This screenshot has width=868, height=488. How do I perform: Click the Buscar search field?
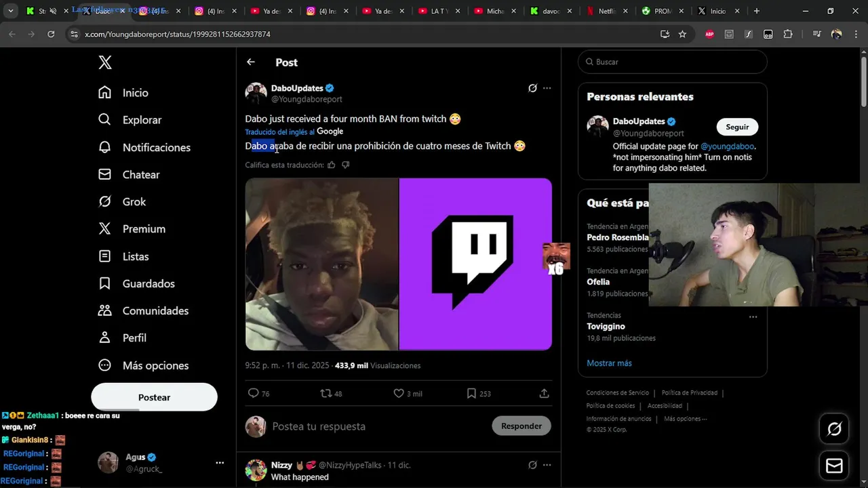(673, 62)
